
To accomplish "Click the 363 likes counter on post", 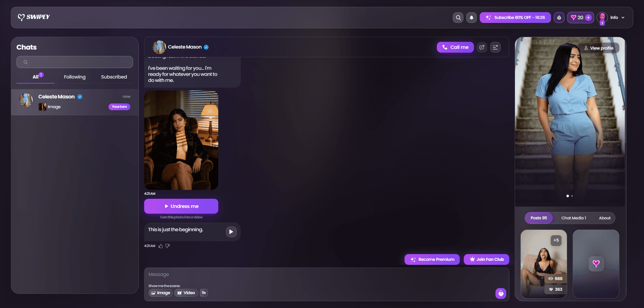I will (555, 289).
